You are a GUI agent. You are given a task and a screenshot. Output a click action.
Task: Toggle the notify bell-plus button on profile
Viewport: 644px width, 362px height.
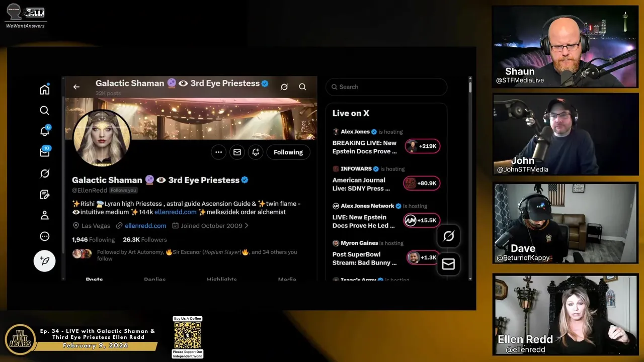click(x=256, y=152)
